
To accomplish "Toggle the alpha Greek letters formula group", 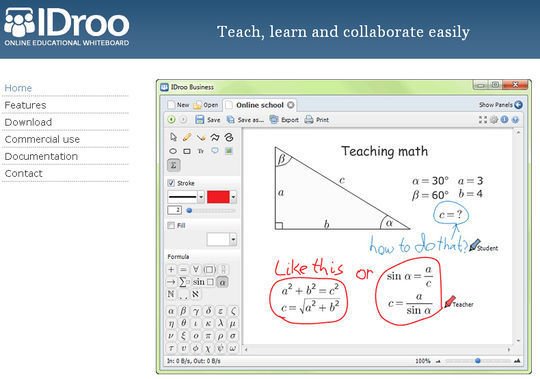I will [x=222, y=282].
